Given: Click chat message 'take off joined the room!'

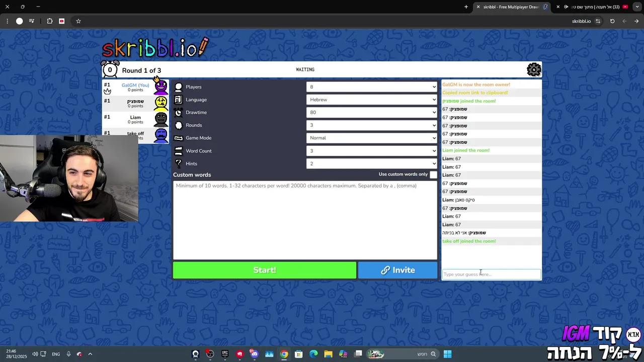Looking at the screenshot, I should (x=469, y=241).
